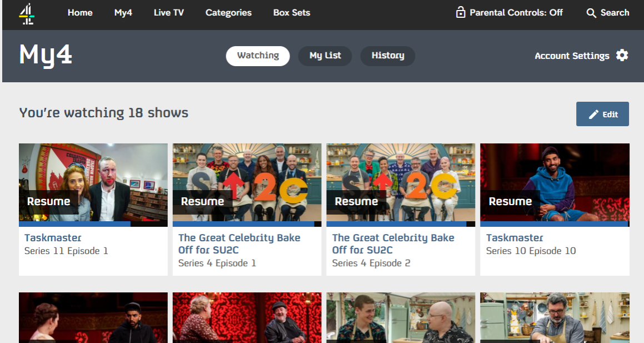
Task: Click "Series 4 Episode 2" text
Action: point(371,264)
